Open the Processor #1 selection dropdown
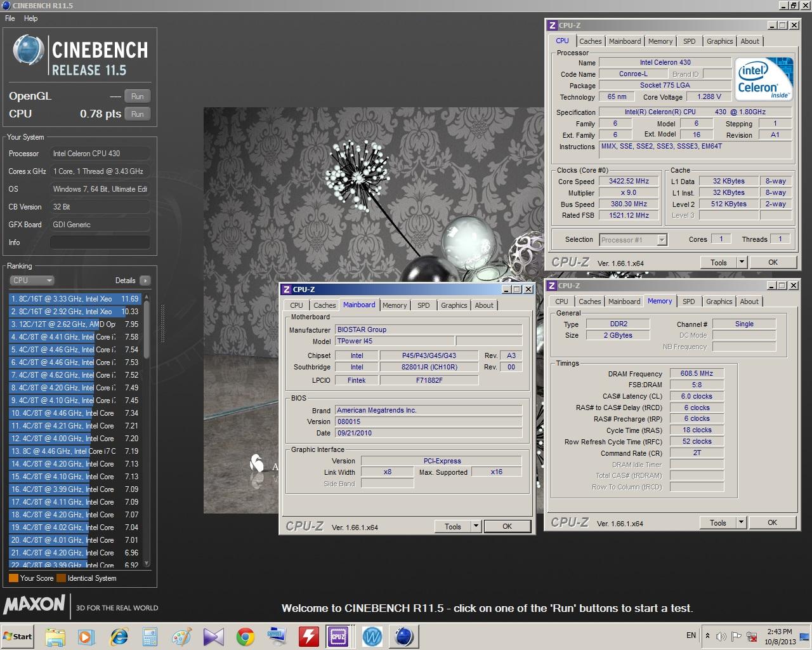The height and width of the screenshot is (650, 812). pyautogui.click(x=632, y=240)
